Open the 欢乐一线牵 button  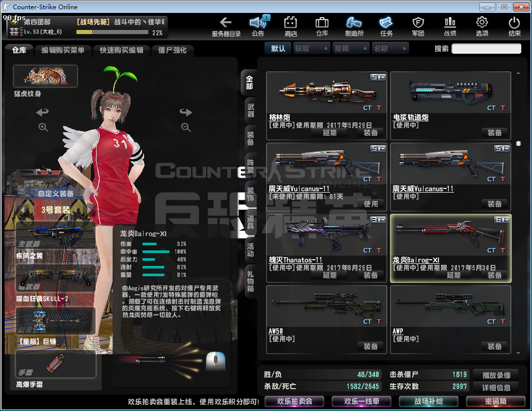[x=362, y=402]
